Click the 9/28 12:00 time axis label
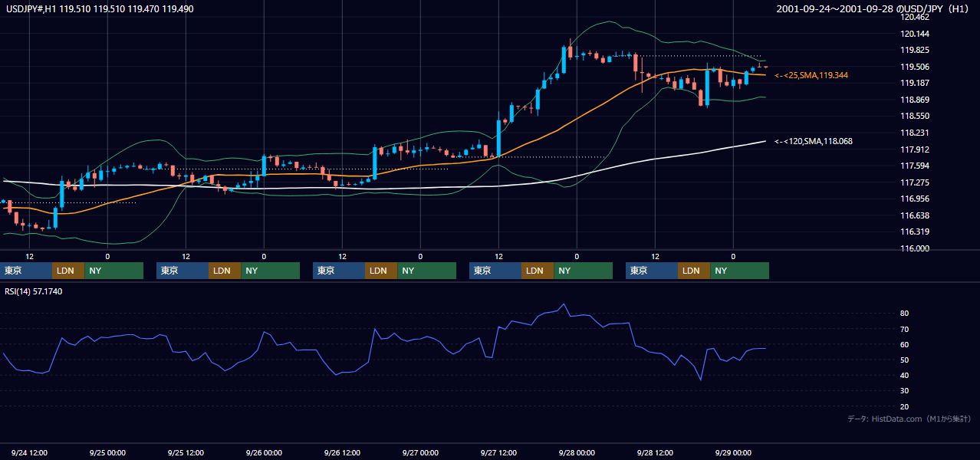Image resolution: width=980 pixels, height=460 pixels. click(x=655, y=452)
